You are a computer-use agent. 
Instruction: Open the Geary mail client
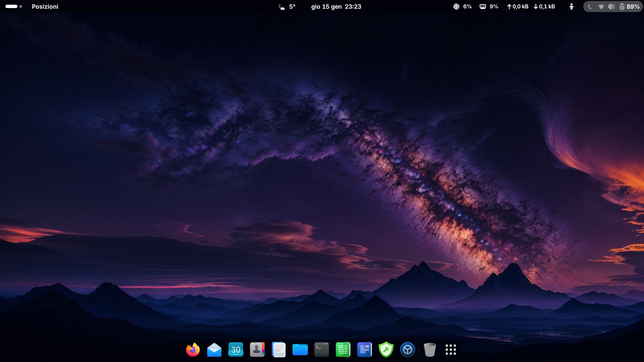214,350
